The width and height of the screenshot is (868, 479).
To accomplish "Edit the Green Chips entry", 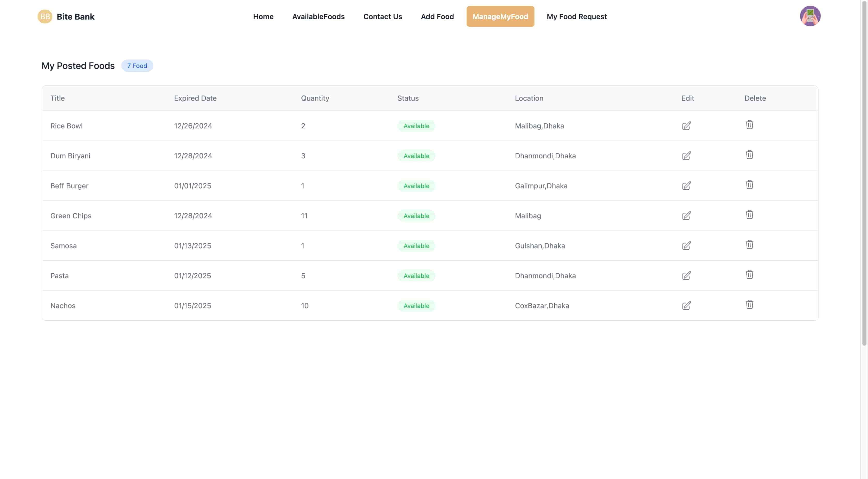I will [686, 216].
